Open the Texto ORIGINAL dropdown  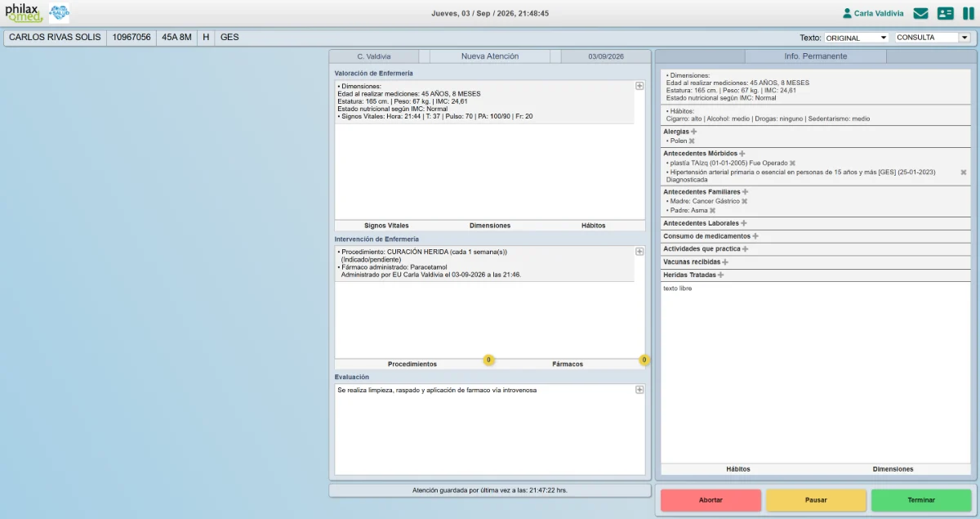(856, 38)
